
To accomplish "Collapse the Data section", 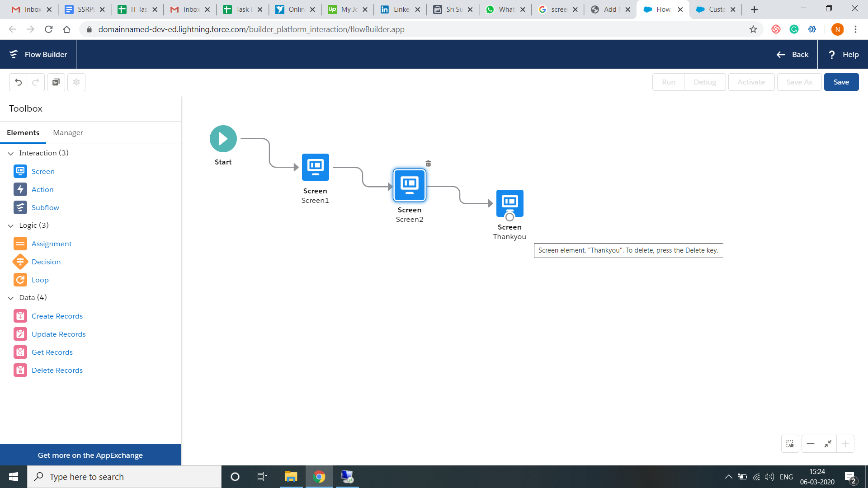I will (10, 298).
